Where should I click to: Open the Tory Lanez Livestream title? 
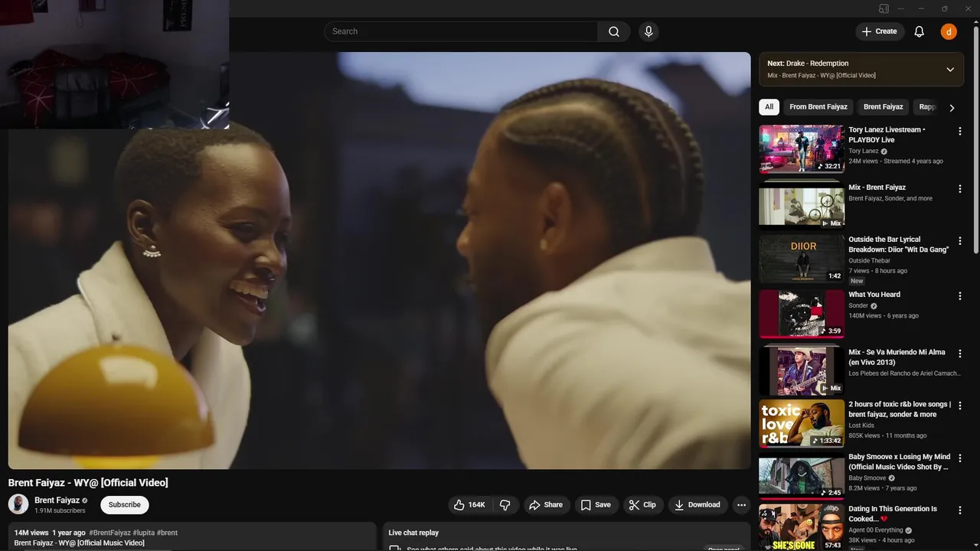click(887, 135)
